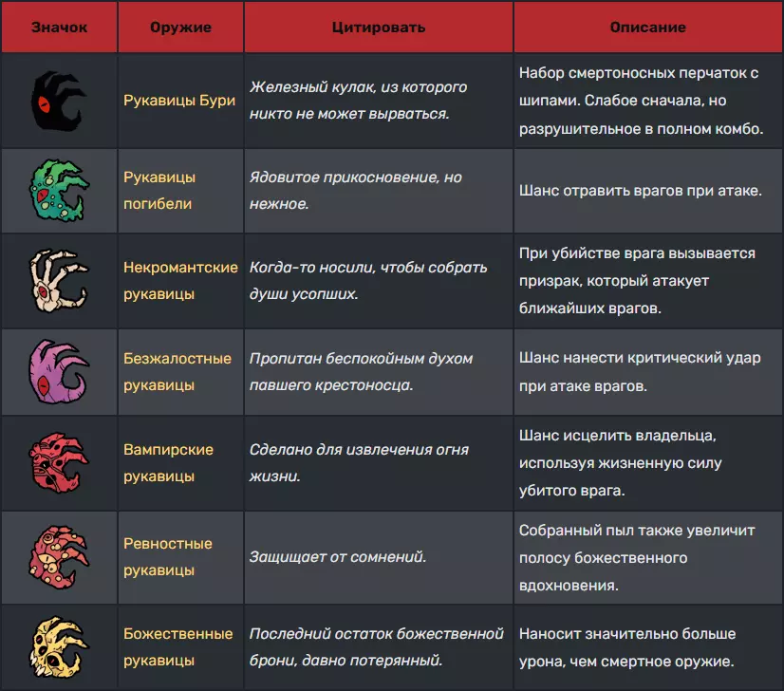Open the Безжалостные рукавицы link
The image size is (784, 691).
coord(177,372)
